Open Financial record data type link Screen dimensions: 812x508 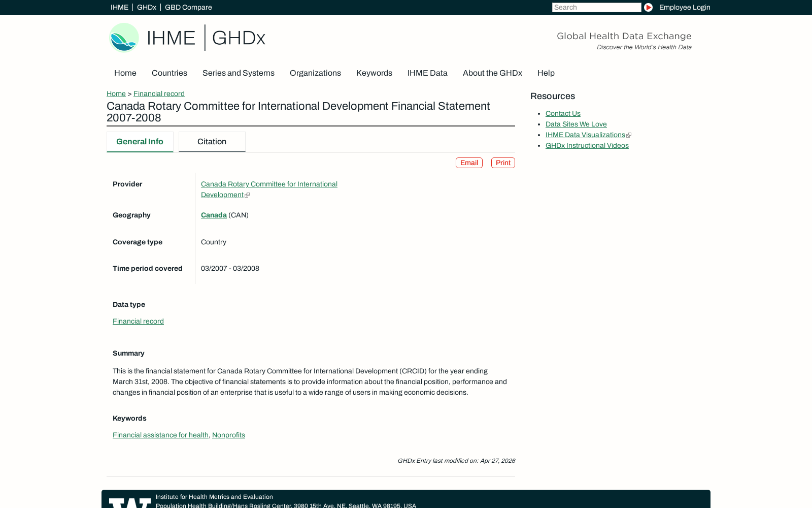pos(138,321)
